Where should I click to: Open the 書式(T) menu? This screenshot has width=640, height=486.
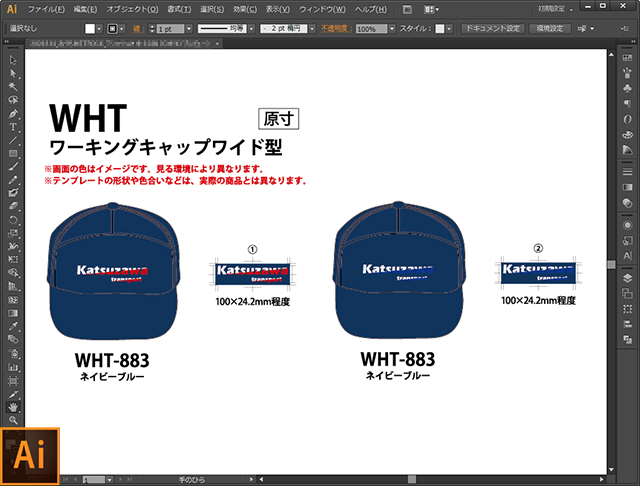point(179,9)
